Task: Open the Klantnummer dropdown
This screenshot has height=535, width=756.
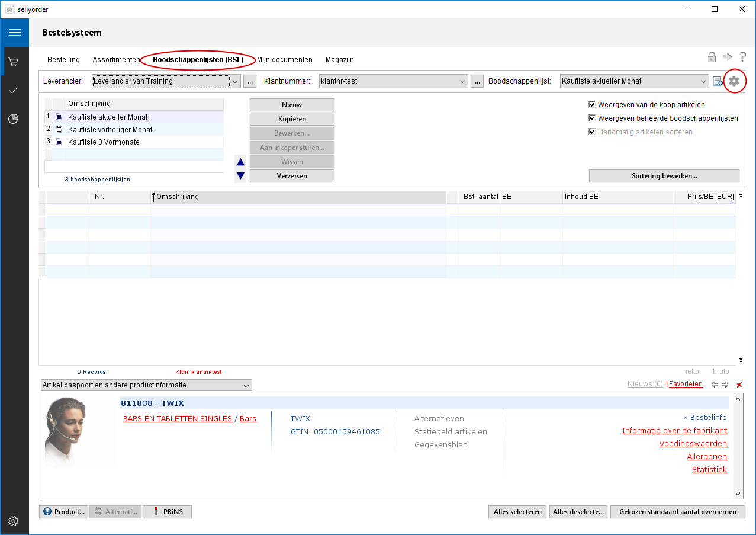Action: 462,81
